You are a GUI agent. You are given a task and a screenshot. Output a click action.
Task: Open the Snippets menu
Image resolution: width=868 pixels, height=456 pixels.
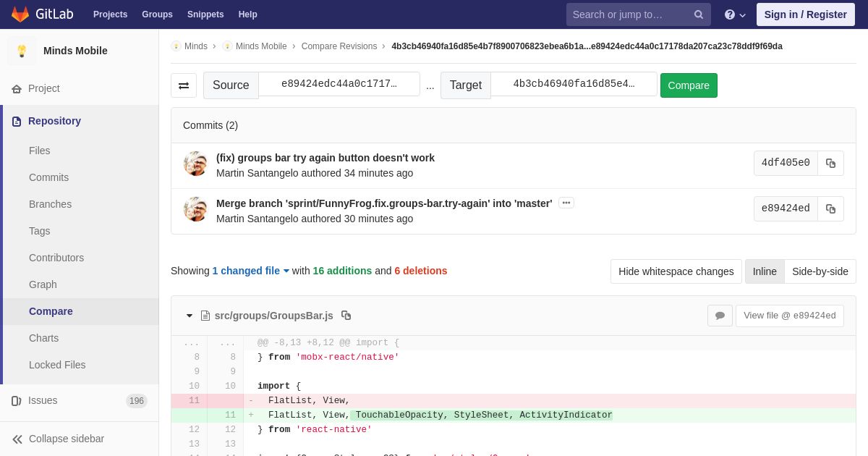pyautogui.click(x=205, y=14)
